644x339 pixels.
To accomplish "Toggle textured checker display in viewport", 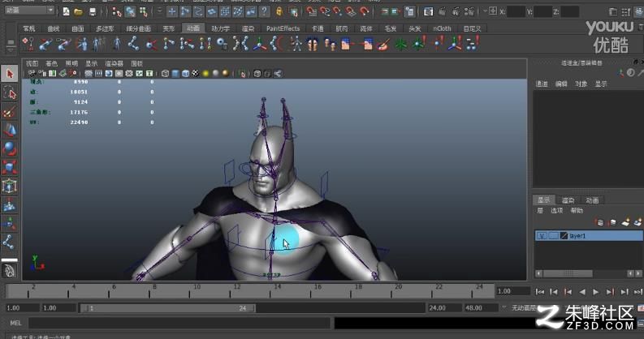I will coord(196,74).
